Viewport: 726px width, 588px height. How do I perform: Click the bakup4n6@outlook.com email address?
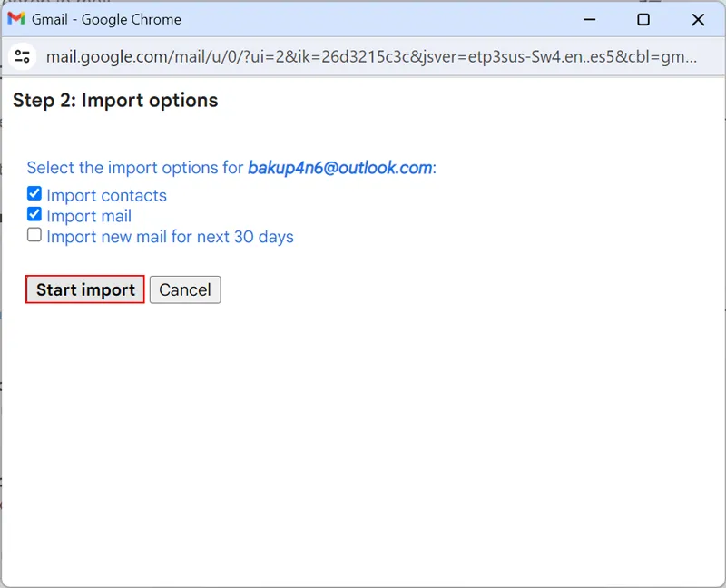(339, 168)
